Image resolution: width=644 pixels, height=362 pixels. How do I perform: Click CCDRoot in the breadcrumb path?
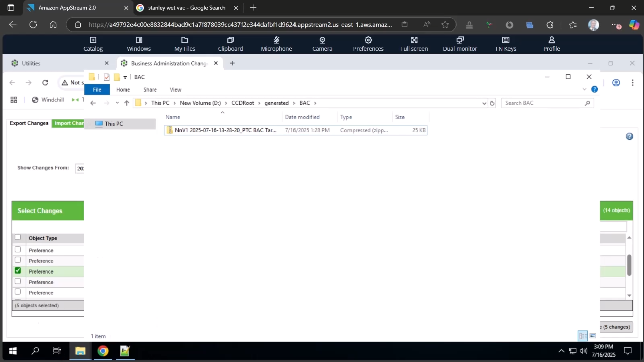click(x=243, y=103)
